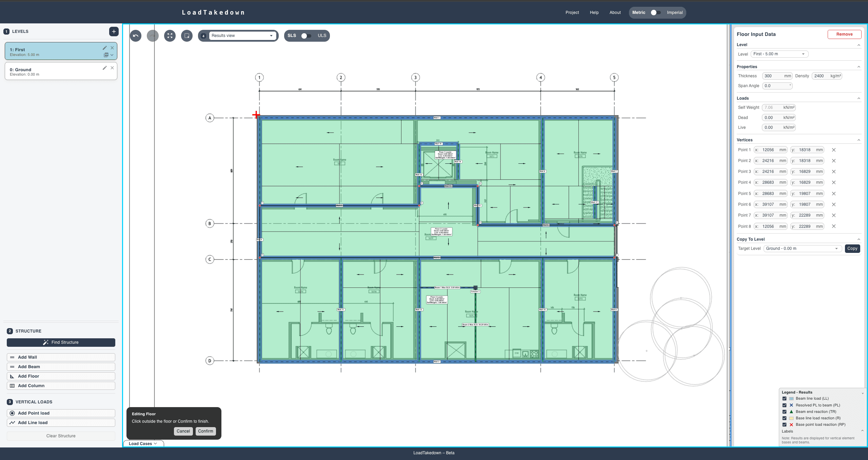This screenshot has width=868, height=460.
Task: Click the PDF icon on First level
Action: pyautogui.click(x=106, y=55)
